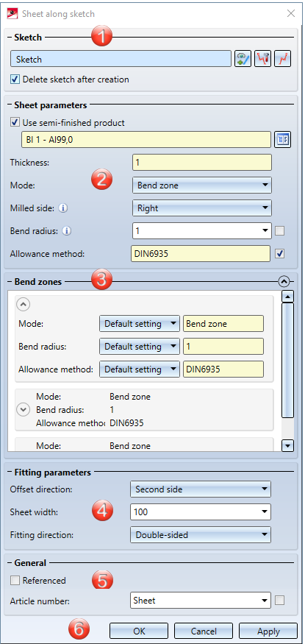Open the semi-finished product catalogue icon
This screenshot has width=305, height=644.
[283, 140]
